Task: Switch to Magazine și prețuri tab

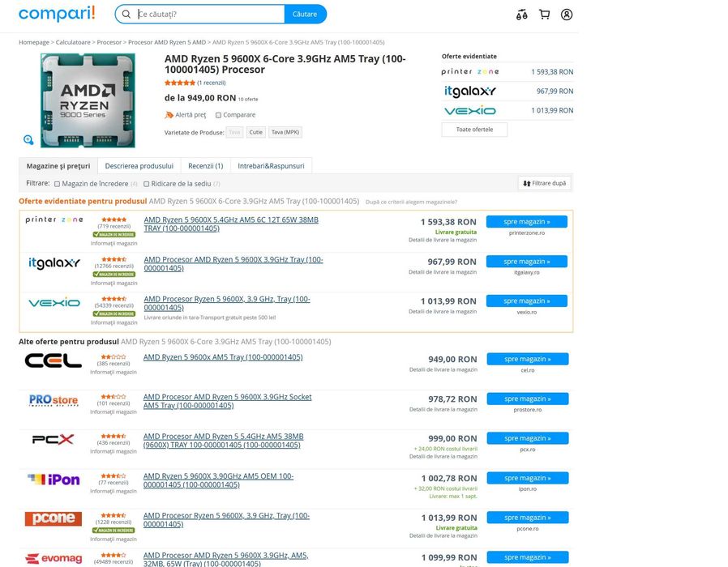Action: [58, 166]
